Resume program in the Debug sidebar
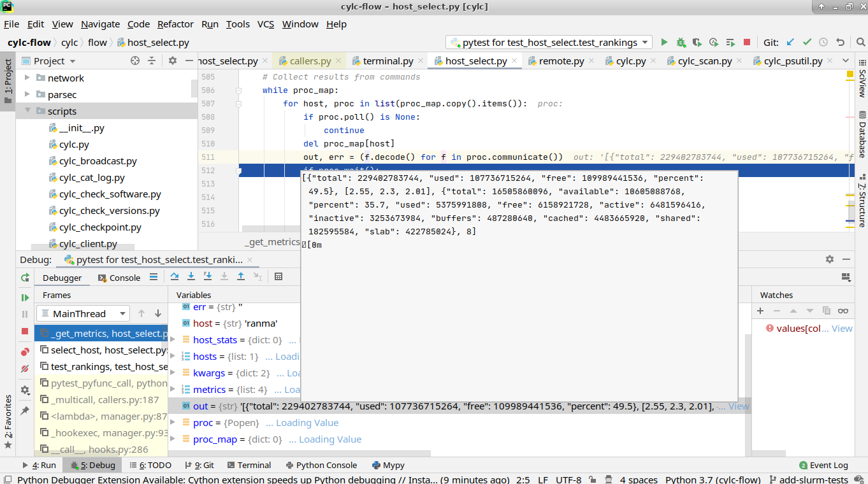 click(25, 297)
